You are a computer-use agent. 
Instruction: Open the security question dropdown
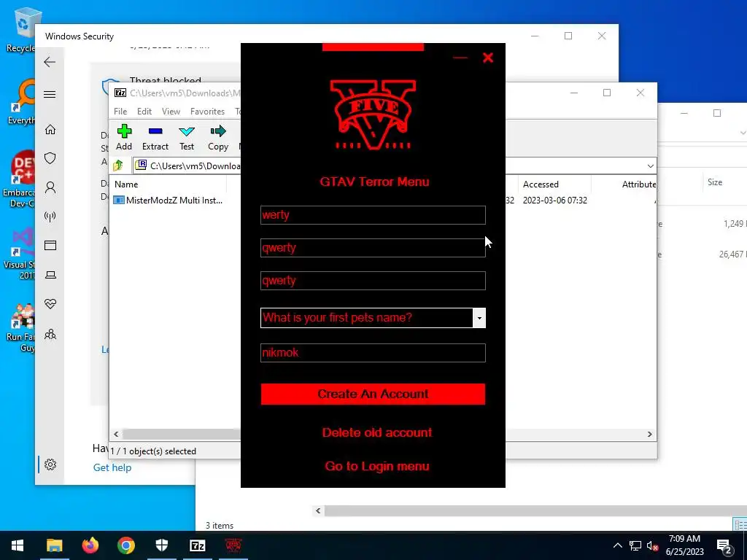[x=479, y=318]
